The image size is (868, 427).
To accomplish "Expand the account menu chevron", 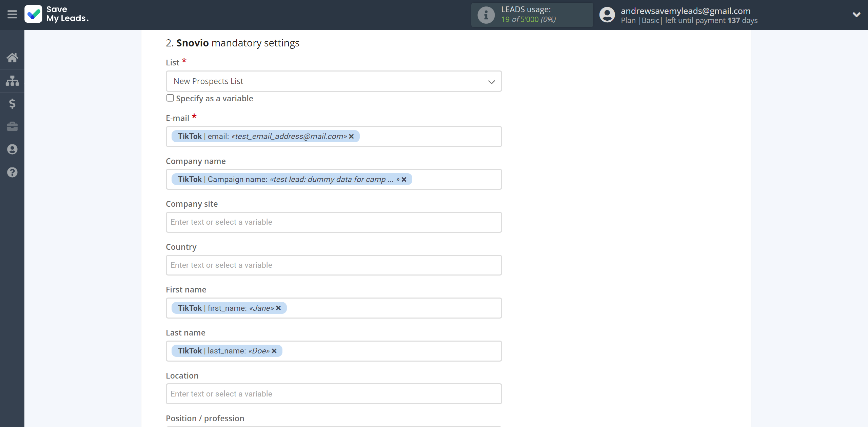I will (856, 15).
